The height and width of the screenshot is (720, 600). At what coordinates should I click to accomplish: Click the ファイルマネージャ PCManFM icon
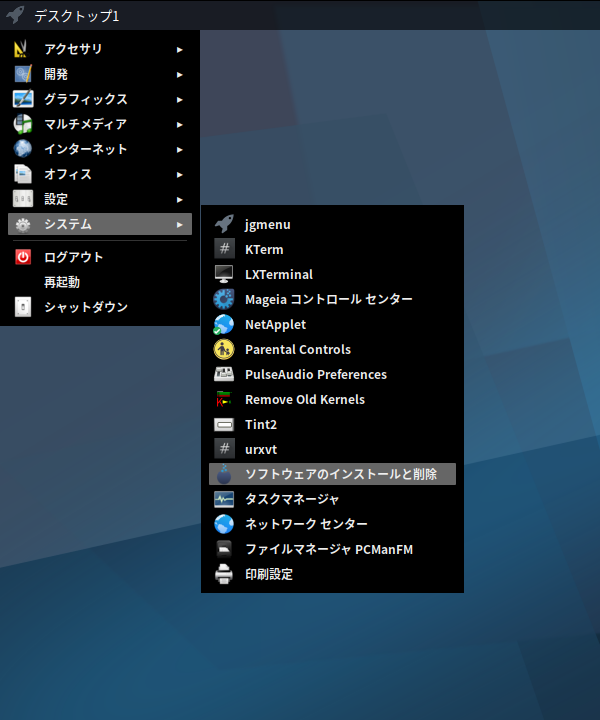click(224, 550)
